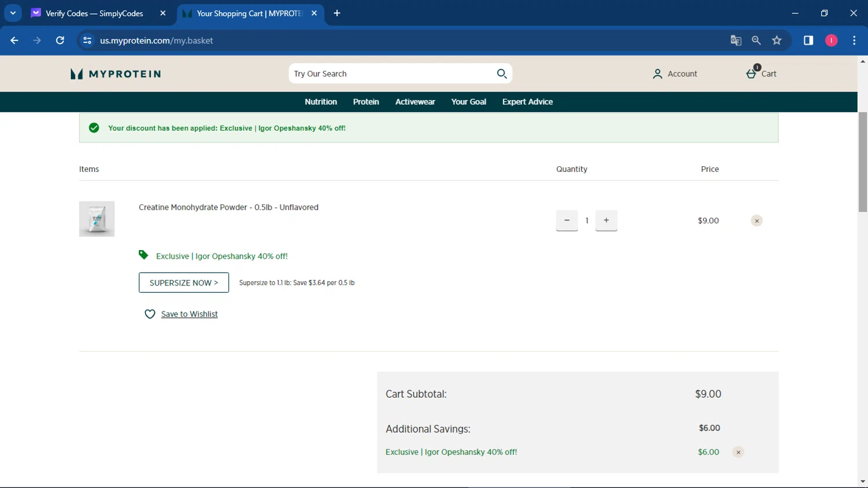Click the green discount applied checkmark icon

pos(94,128)
